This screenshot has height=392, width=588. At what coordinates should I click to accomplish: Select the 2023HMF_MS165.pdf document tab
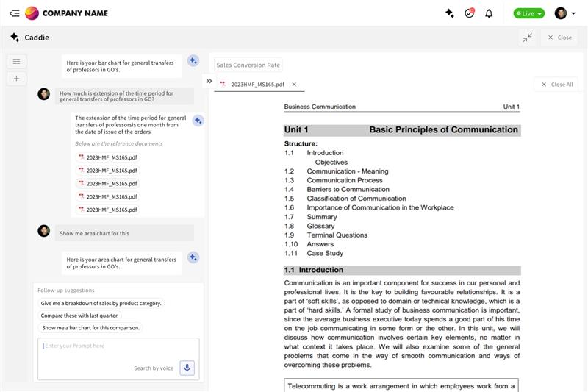(257, 85)
